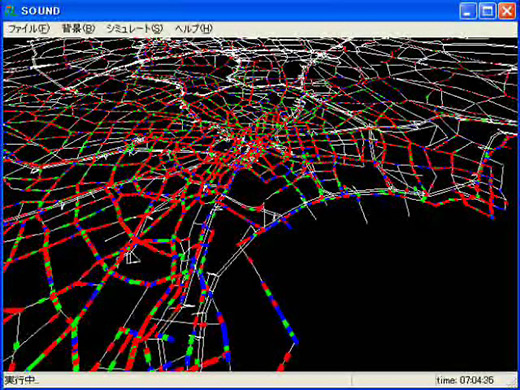Click the small white triangular outline on the map

(133, 257)
